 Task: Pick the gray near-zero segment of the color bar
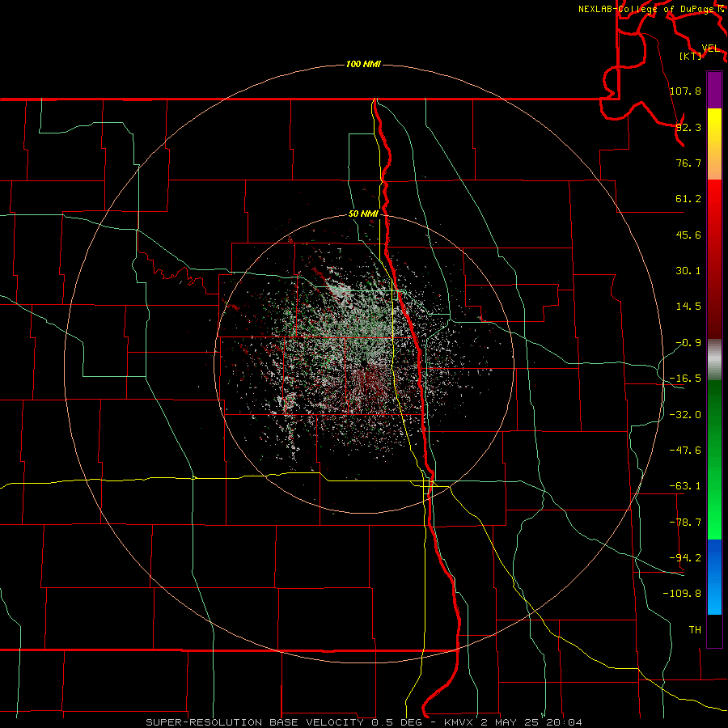pyautogui.click(x=714, y=359)
